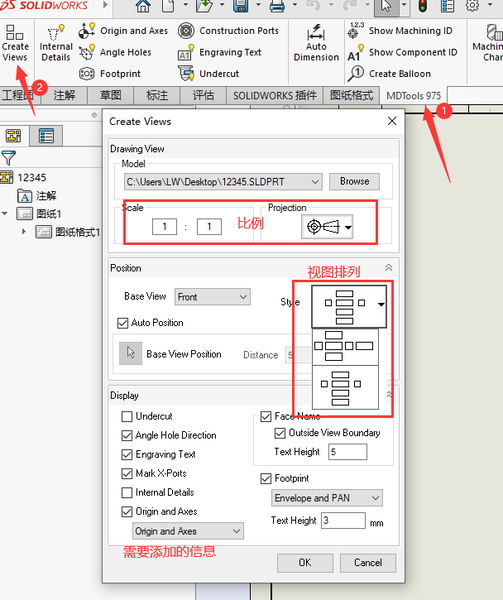Choose the Engraving Text tool
The image size is (503, 600).
220,52
